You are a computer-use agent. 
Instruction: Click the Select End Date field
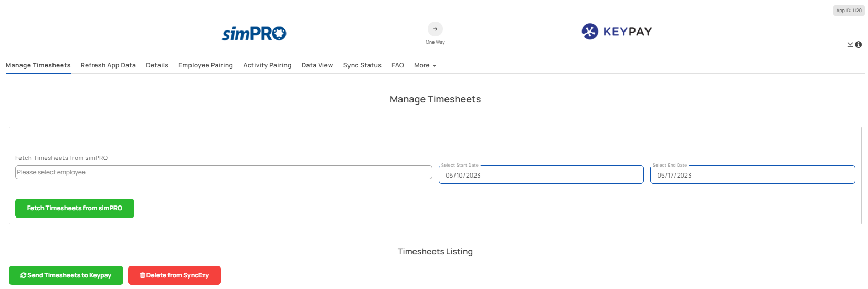753,175
